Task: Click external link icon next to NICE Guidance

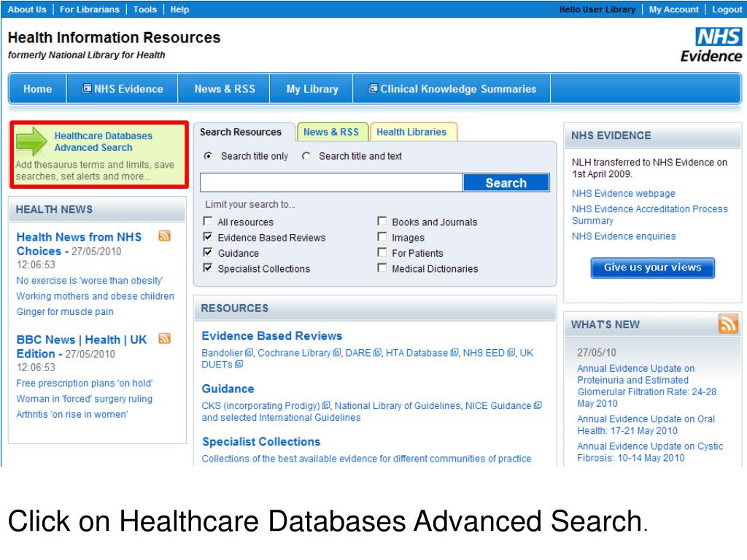Action: (538, 405)
